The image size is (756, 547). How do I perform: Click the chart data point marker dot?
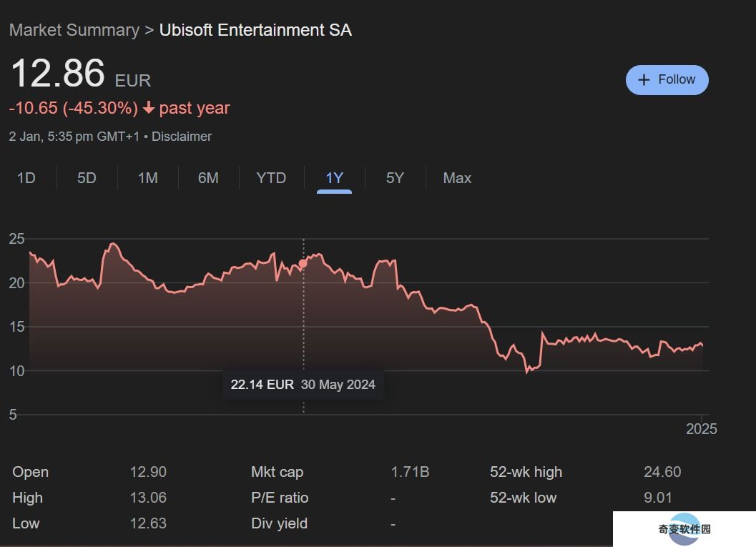tap(303, 264)
